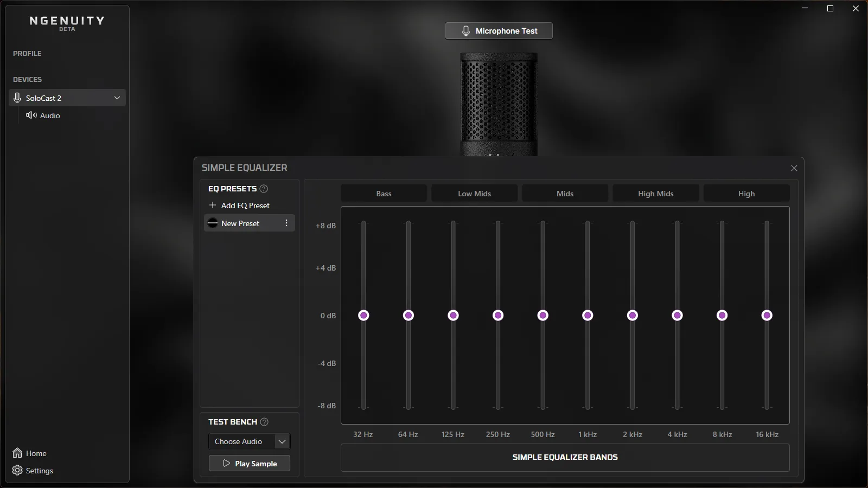
Task: Select the High Mids band group tab
Action: pos(655,194)
